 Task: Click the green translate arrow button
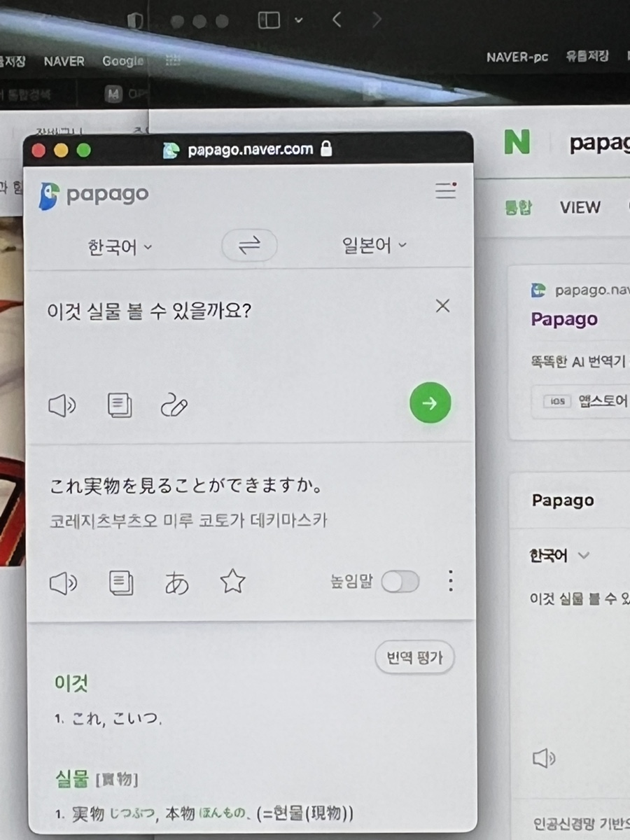pyautogui.click(x=430, y=403)
